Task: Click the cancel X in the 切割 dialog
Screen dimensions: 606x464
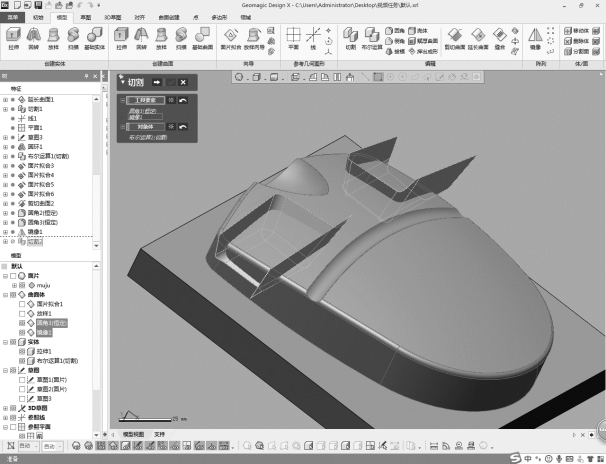Action: [x=182, y=81]
